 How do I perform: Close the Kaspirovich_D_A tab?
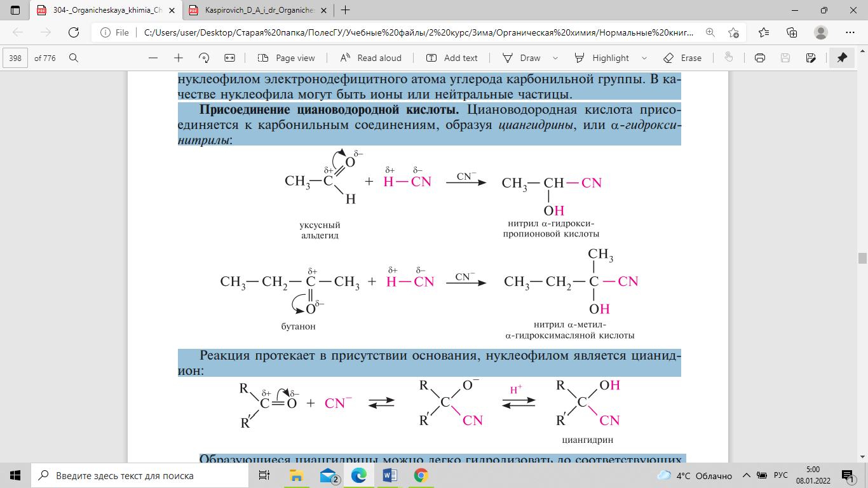[x=323, y=11]
